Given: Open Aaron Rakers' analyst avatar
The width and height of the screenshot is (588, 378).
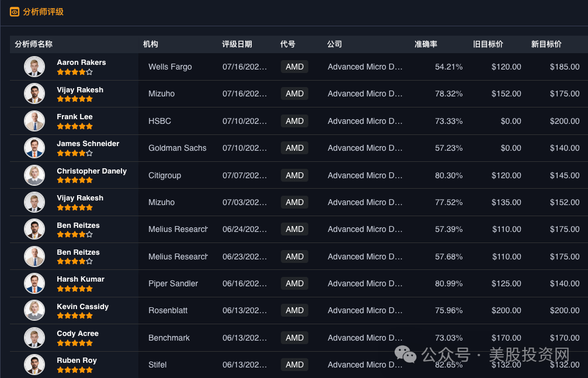Looking at the screenshot, I should tap(34, 67).
